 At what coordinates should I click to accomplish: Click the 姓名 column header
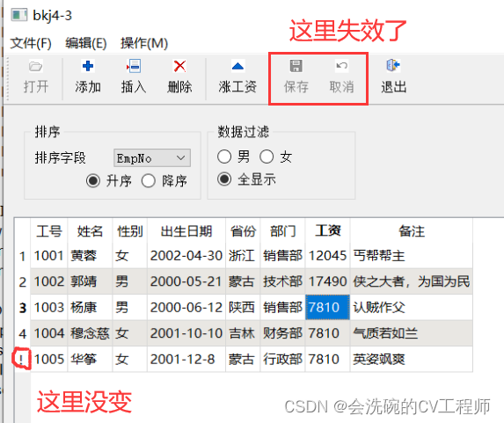90,231
